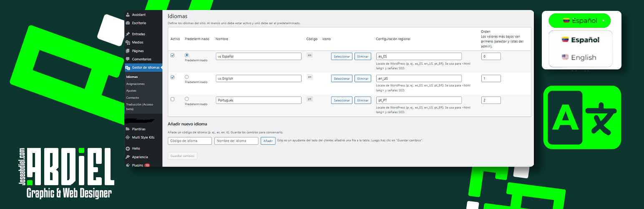Click the en_US locale field
644x209 pixels.
click(x=419, y=79)
